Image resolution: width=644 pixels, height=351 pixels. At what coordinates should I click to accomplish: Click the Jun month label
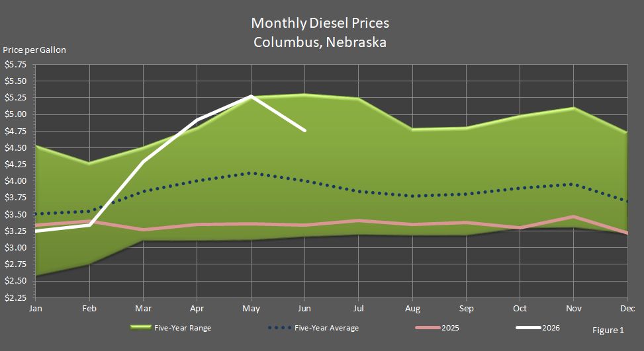pos(304,308)
